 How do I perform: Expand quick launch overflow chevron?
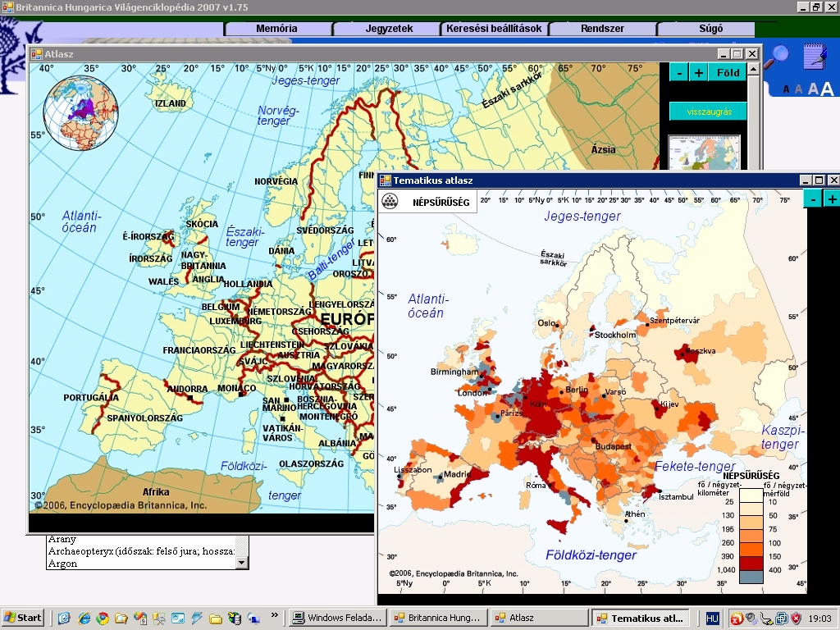pos(274,615)
